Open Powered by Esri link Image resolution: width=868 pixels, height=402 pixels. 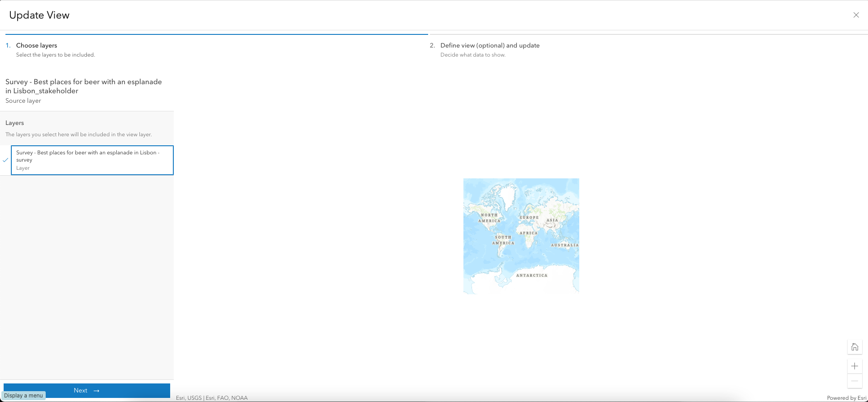pos(846,398)
